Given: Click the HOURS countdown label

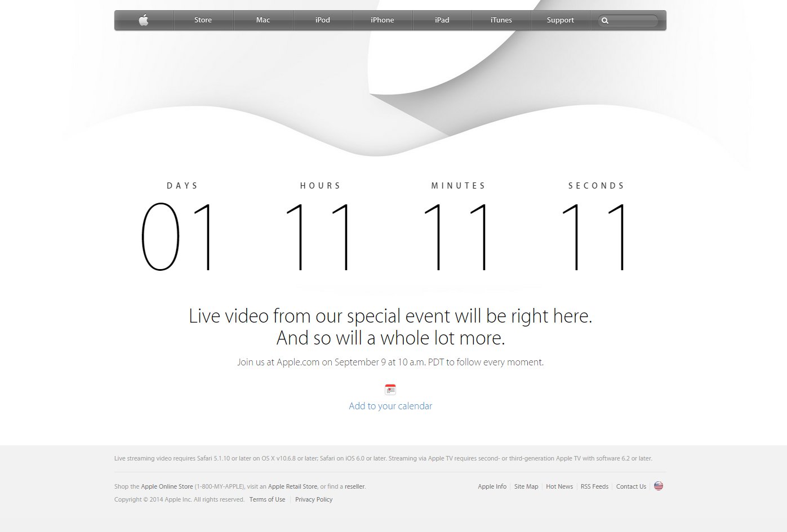Looking at the screenshot, I should pos(321,186).
